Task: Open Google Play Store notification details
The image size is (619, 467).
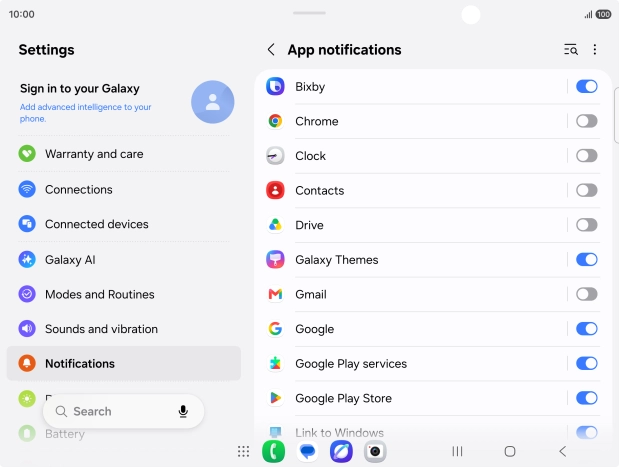Action: point(411,398)
